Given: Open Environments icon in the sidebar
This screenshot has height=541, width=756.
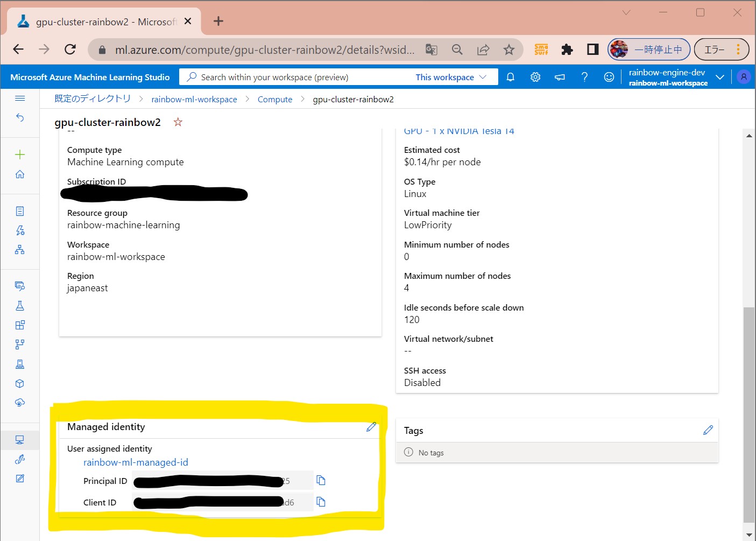Looking at the screenshot, I should coord(20,364).
